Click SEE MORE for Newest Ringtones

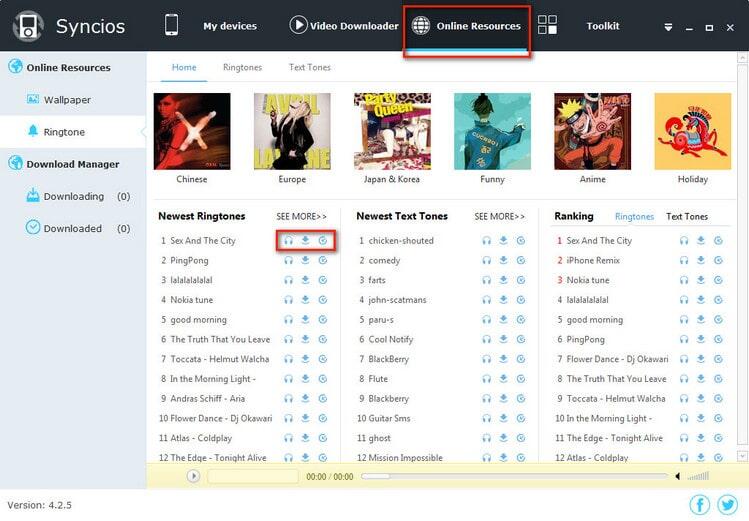pyautogui.click(x=301, y=216)
